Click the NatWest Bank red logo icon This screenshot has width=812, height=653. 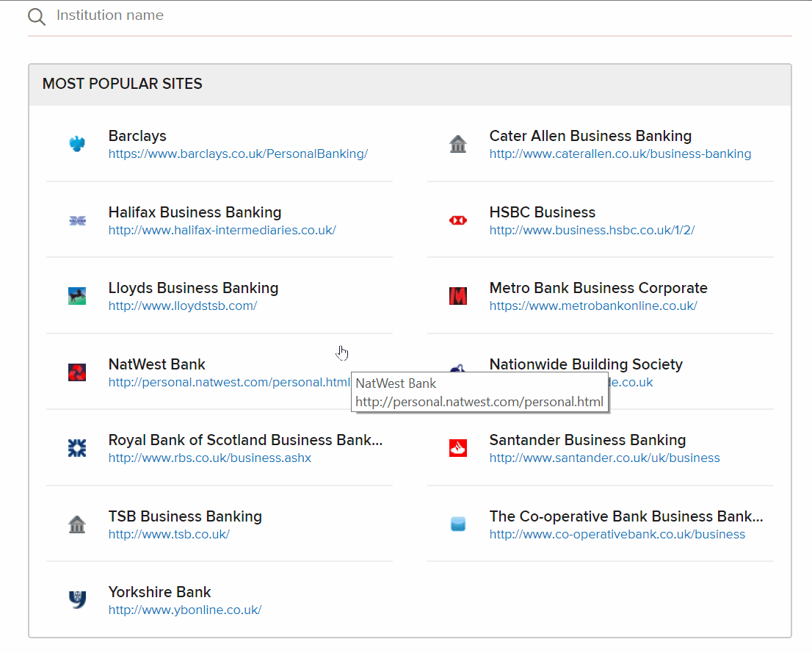[77, 372]
